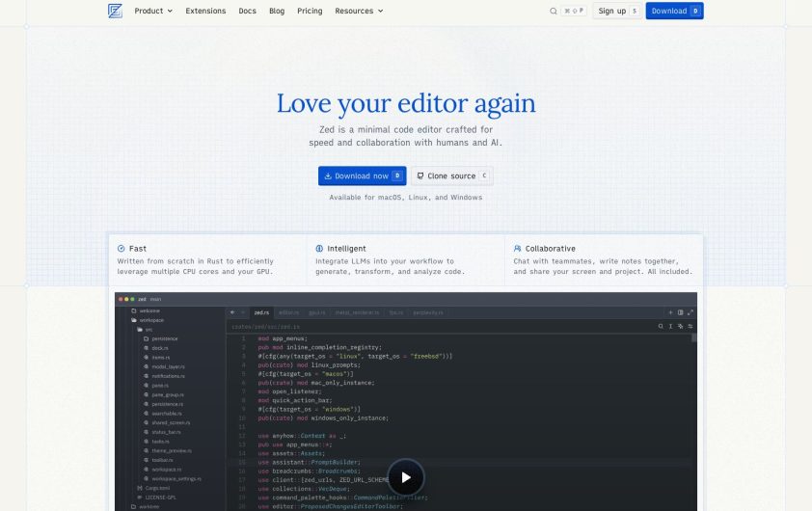The height and width of the screenshot is (511, 812).
Task: Click the zoom/expand pane icon in the editor
Action: [x=690, y=312]
